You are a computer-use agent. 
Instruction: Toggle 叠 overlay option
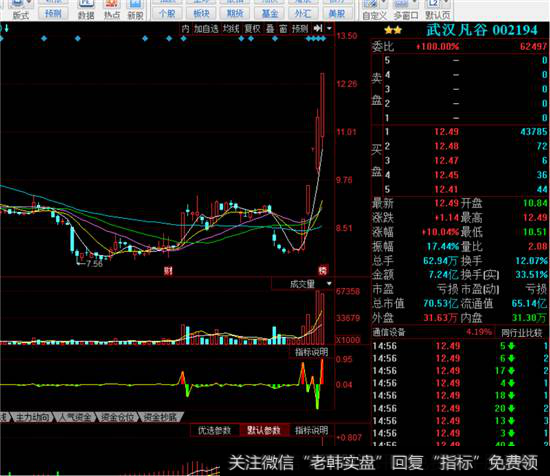270,29
